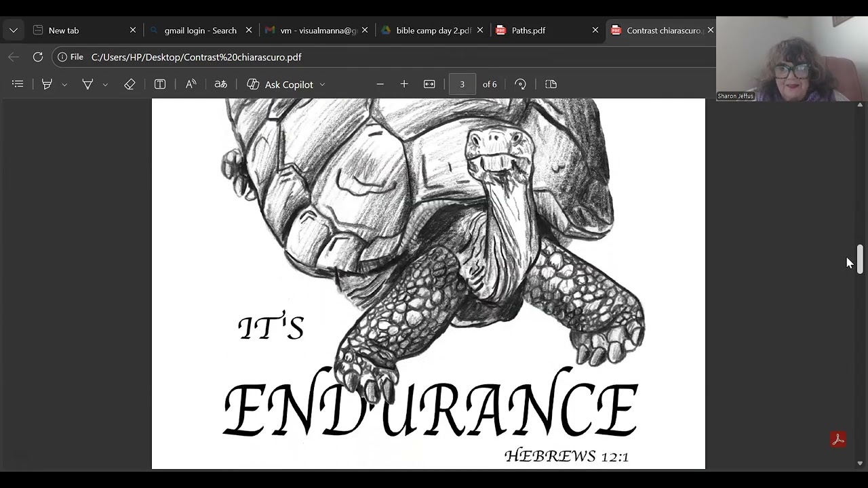The height and width of the screenshot is (488, 868).
Task: View site information via File info icon
Action: (x=71, y=57)
